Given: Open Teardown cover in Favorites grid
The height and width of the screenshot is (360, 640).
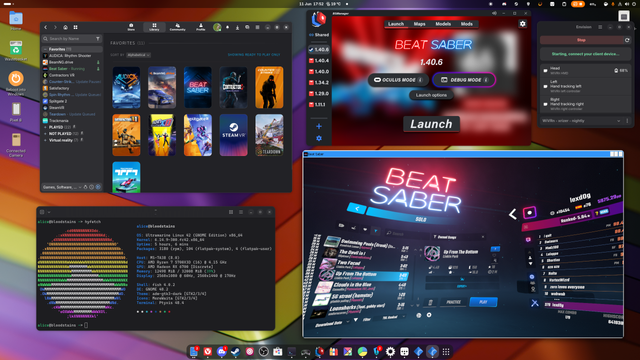Looking at the screenshot, I should tap(269, 135).
